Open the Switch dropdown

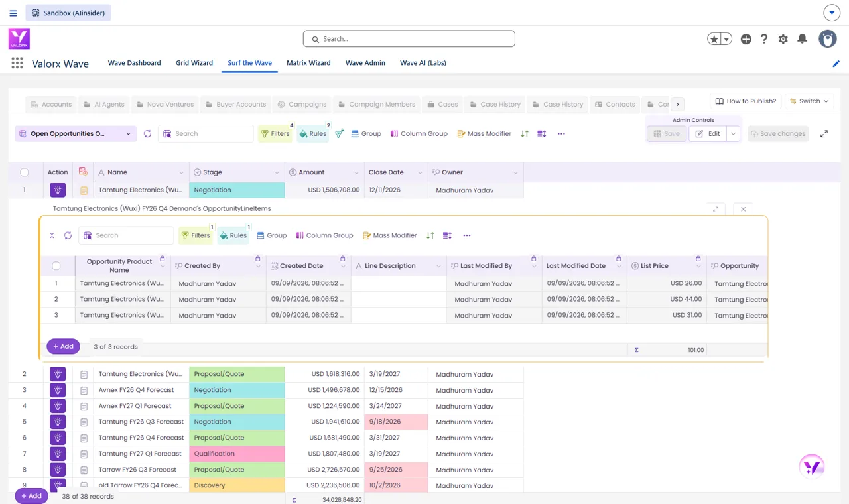point(809,101)
